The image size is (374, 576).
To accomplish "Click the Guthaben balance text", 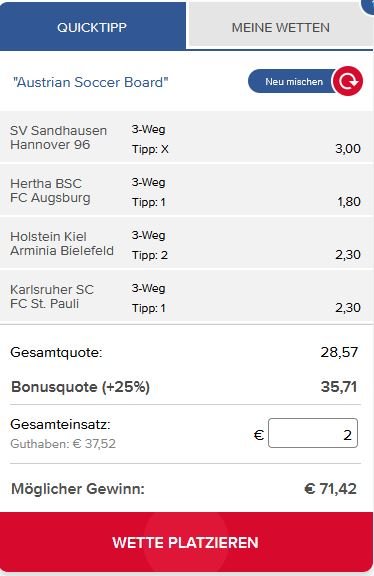I will [63, 444].
